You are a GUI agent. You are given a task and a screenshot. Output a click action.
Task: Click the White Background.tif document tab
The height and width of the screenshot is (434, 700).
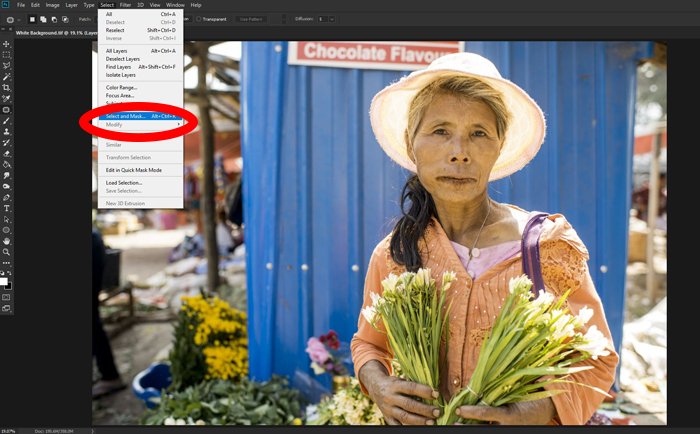point(50,32)
